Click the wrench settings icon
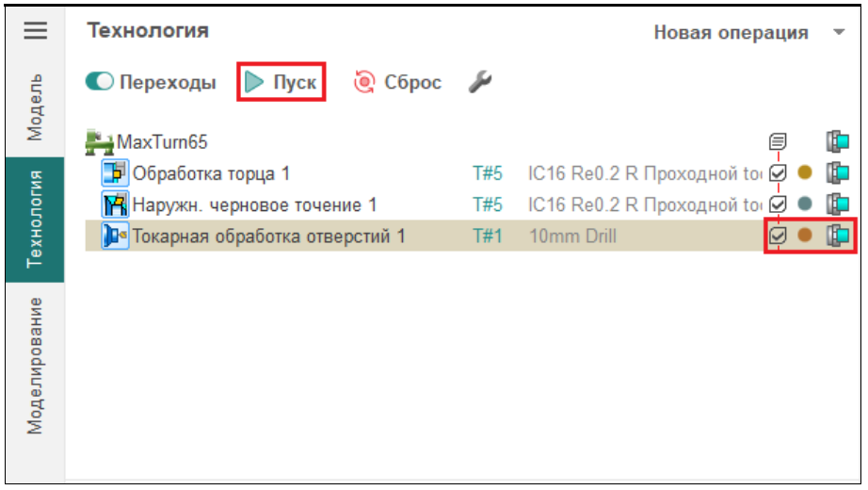 480,83
